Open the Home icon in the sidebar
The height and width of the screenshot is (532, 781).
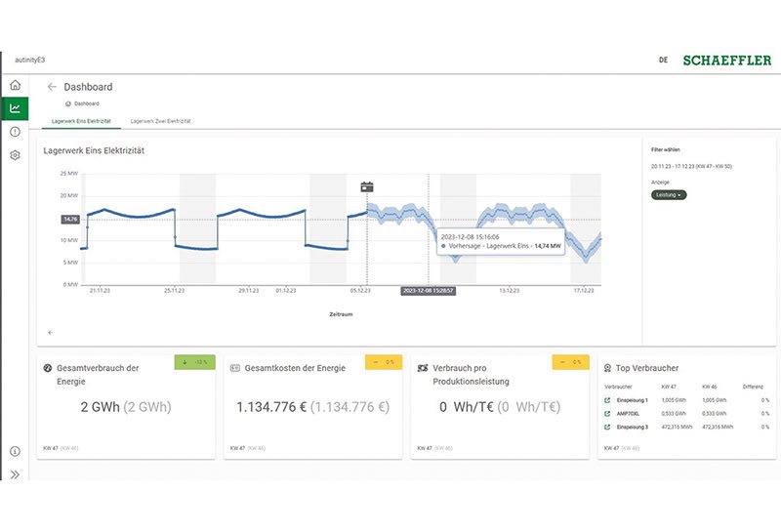tap(15, 86)
